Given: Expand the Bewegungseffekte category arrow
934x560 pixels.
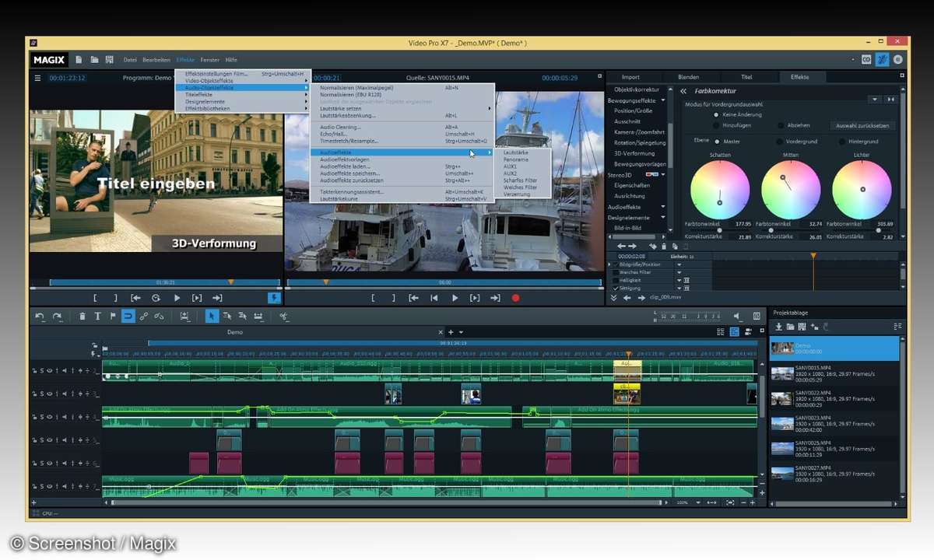Looking at the screenshot, I should tap(663, 100).
